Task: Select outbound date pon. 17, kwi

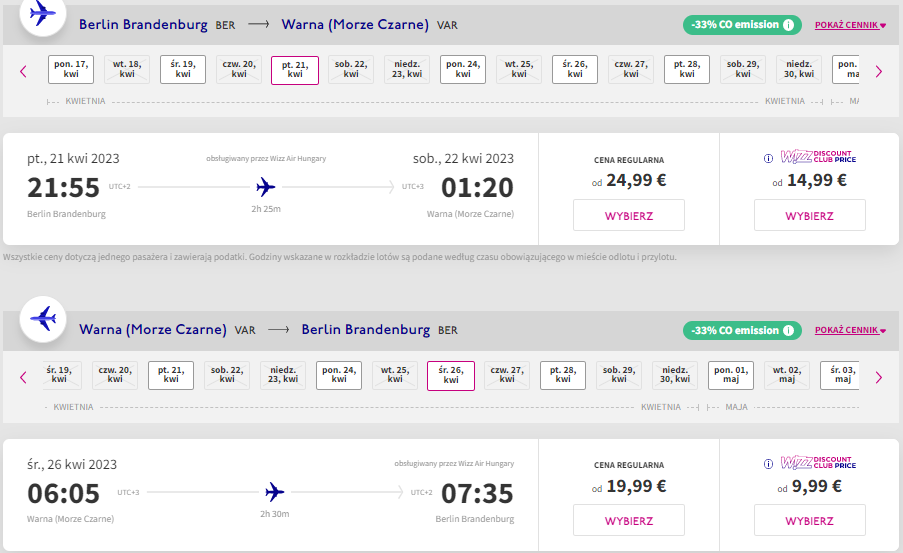Action: [x=71, y=70]
